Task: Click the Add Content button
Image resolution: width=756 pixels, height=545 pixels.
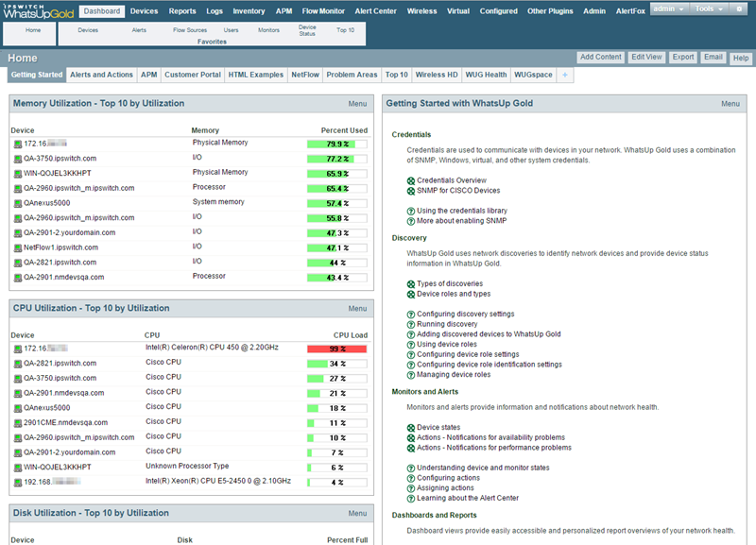Action: click(601, 57)
